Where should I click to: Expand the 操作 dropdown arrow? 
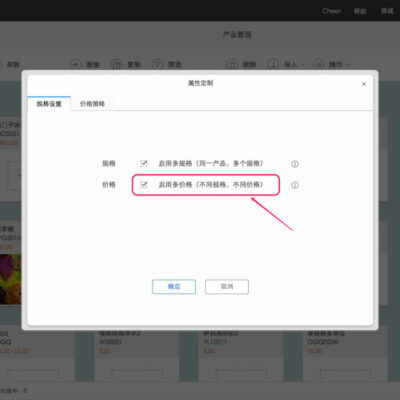point(348,65)
